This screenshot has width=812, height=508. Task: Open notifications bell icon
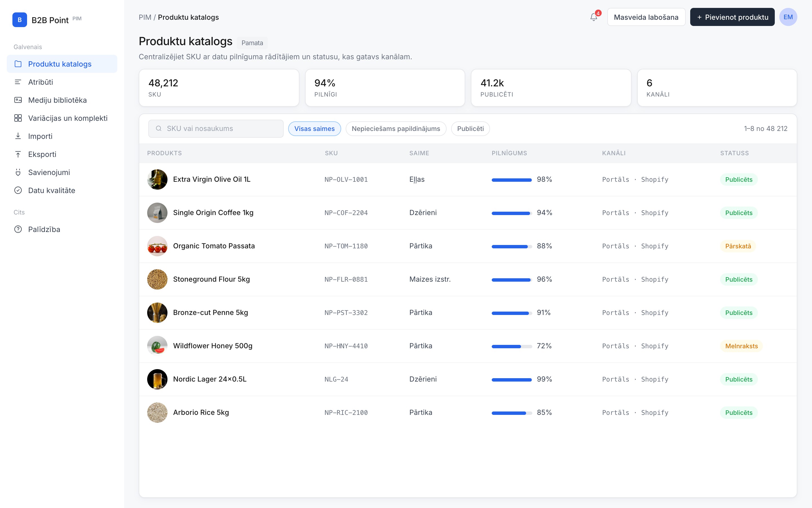593,17
